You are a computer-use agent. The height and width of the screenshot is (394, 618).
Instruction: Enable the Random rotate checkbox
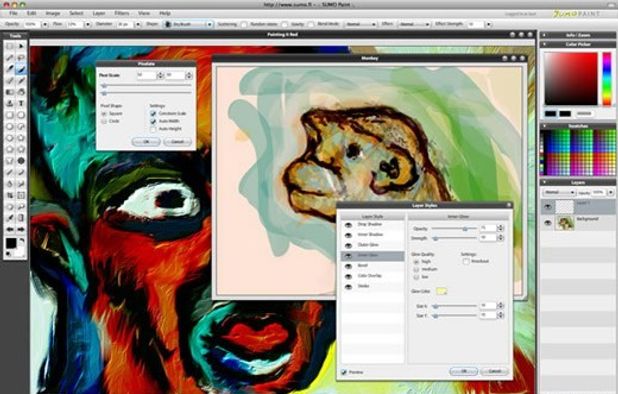tap(284, 24)
